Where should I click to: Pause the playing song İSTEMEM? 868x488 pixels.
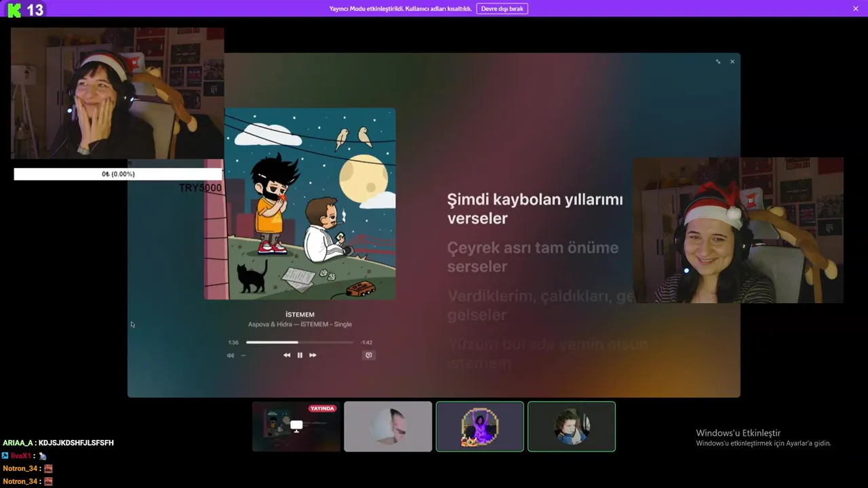coord(300,355)
